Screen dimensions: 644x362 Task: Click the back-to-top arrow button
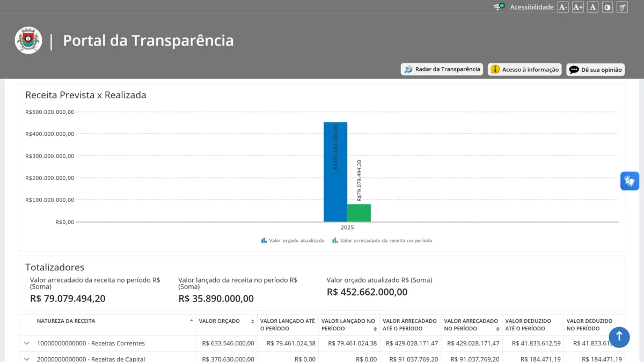coord(619,337)
